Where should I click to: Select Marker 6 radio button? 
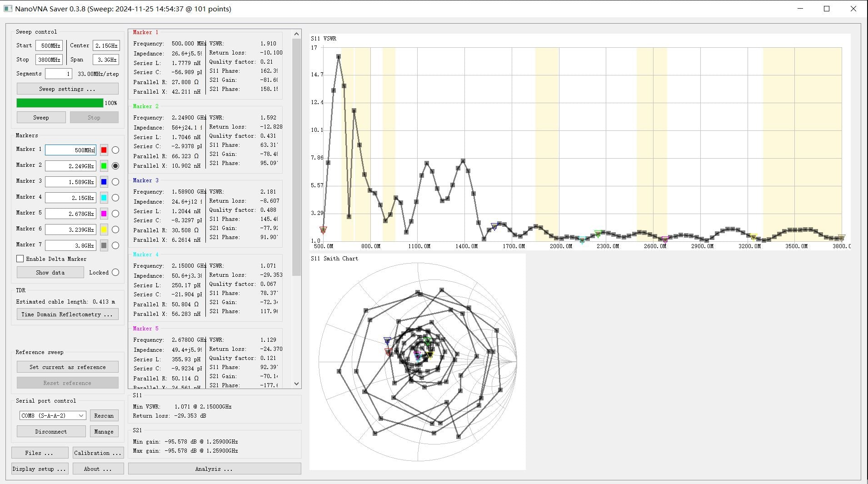[x=115, y=230]
